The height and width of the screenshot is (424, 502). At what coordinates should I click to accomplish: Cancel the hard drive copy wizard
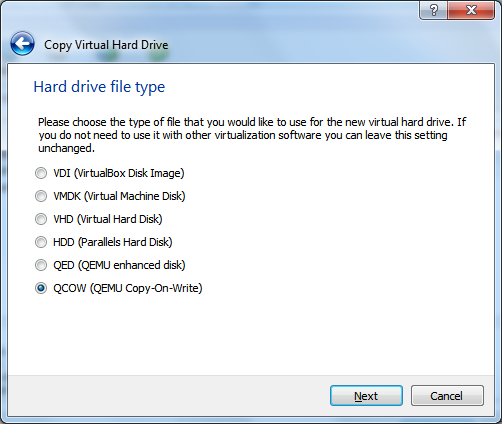447,396
